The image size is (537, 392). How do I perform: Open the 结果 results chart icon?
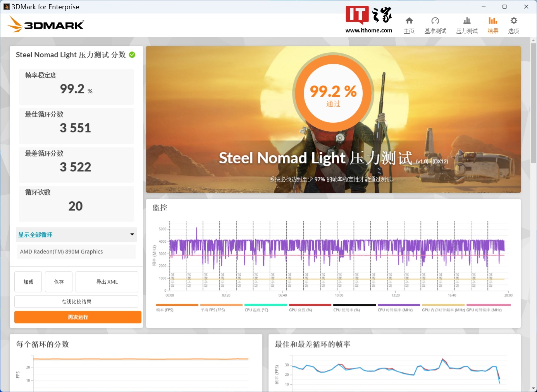click(493, 21)
